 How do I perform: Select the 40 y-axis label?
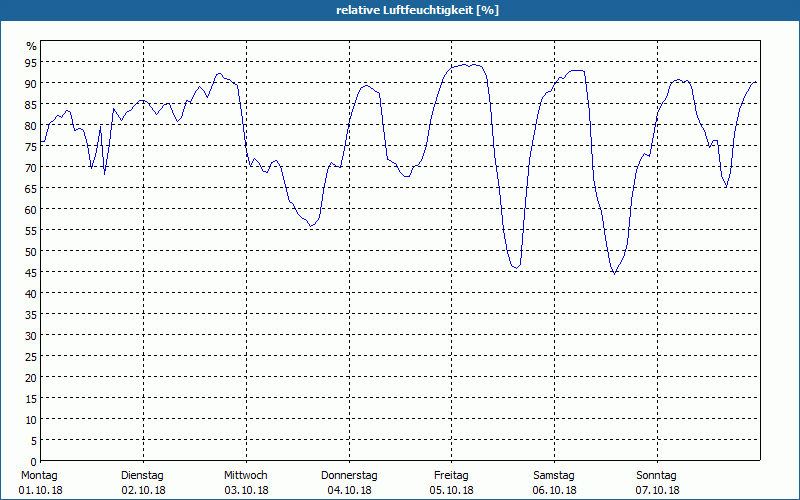32,293
